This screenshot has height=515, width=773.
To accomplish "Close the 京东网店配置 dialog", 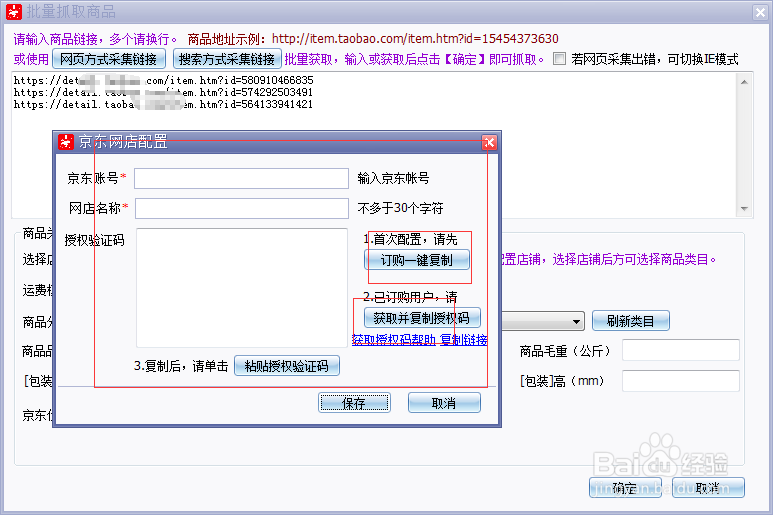I will [x=489, y=142].
